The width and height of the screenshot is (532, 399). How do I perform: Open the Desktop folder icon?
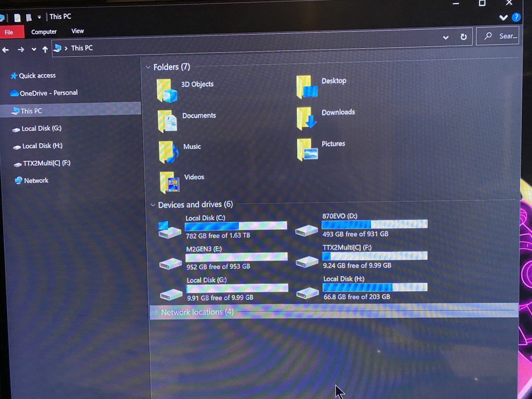[307, 86]
